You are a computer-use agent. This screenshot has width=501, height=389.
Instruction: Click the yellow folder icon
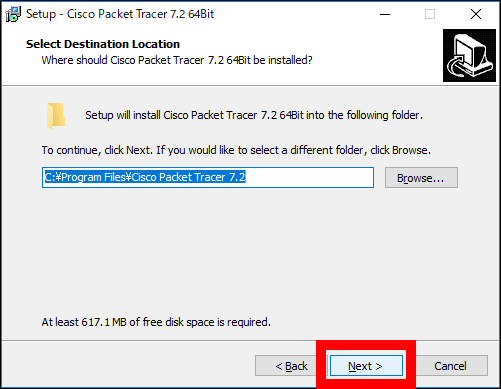click(56, 116)
